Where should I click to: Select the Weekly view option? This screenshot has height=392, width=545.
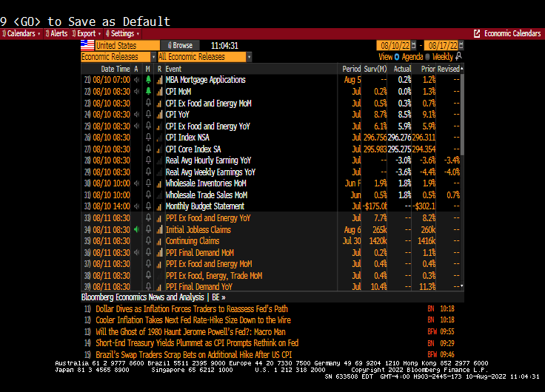click(x=442, y=57)
